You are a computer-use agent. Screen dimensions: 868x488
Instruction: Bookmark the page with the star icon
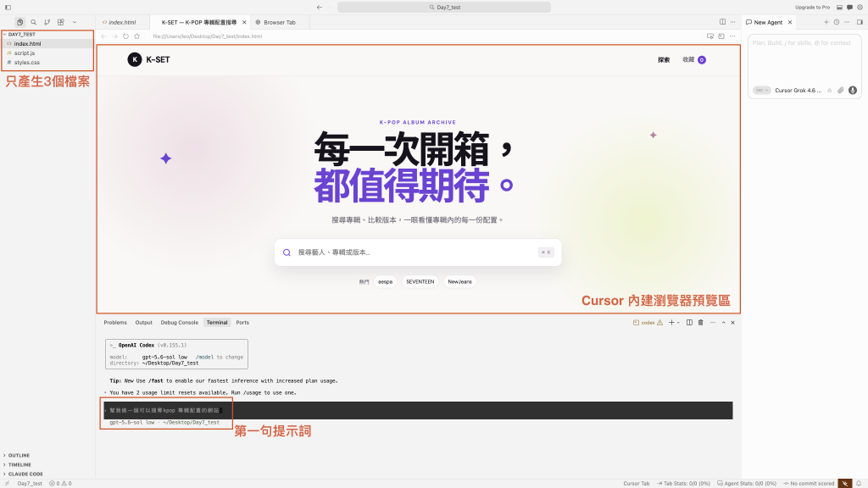click(x=136, y=36)
